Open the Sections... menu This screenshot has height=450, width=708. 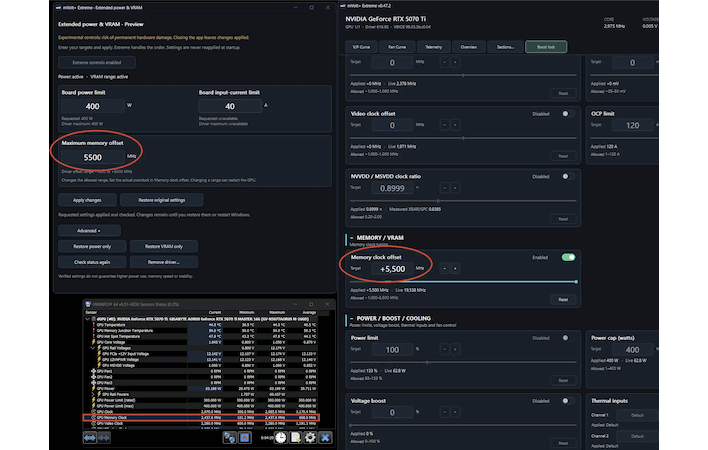[505, 47]
